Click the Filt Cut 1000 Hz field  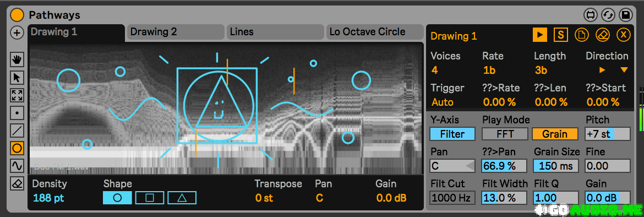(x=452, y=198)
